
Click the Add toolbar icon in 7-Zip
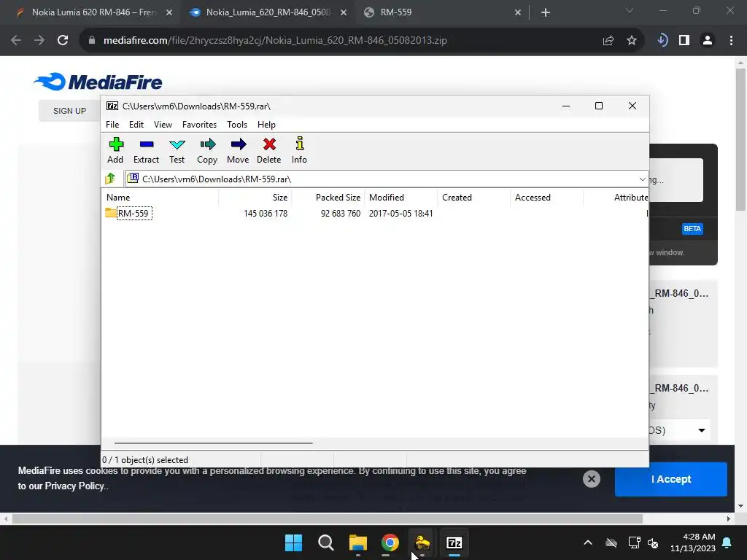pos(115,150)
